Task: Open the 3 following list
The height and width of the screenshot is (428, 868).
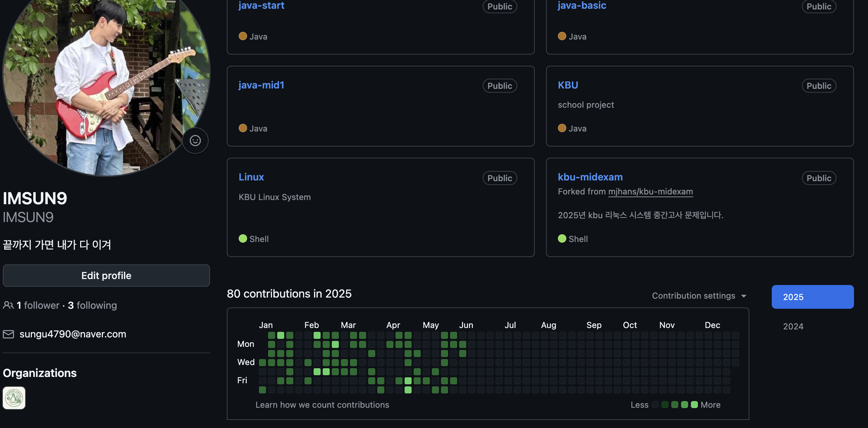Action: (x=92, y=305)
